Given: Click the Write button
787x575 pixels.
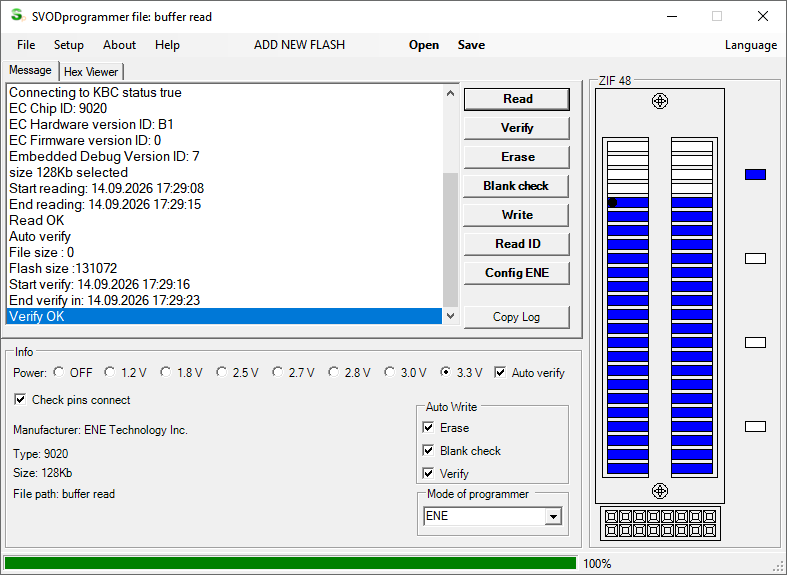Looking at the screenshot, I should point(517,215).
